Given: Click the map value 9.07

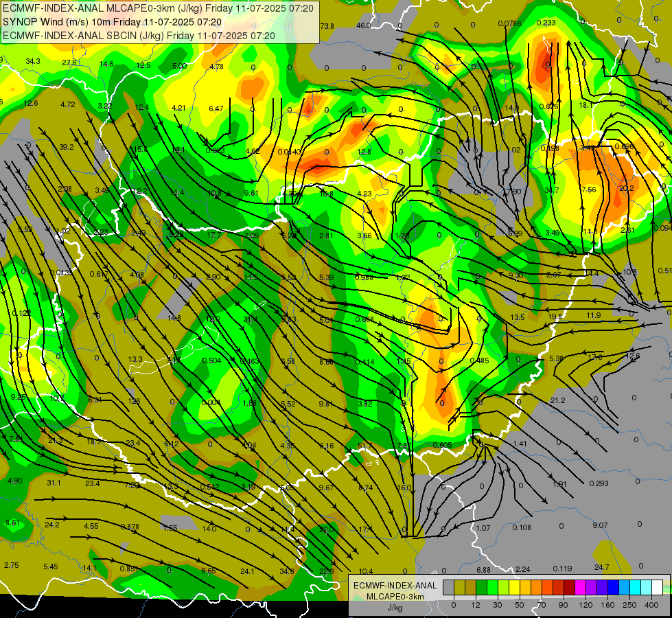Looking at the screenshot, I should (x=601, y=525).
